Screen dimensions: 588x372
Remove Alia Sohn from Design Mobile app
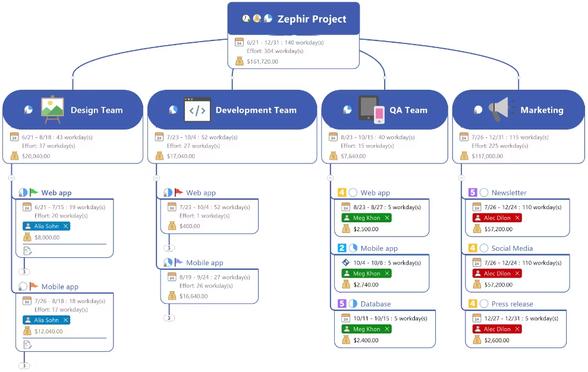coord(65,320)
